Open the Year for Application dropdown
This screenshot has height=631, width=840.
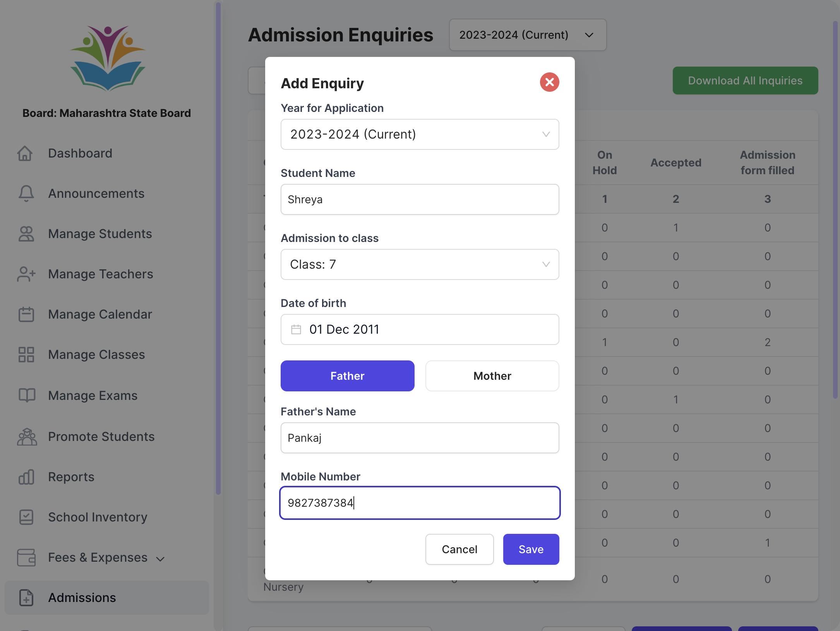[x=420, y=134]
